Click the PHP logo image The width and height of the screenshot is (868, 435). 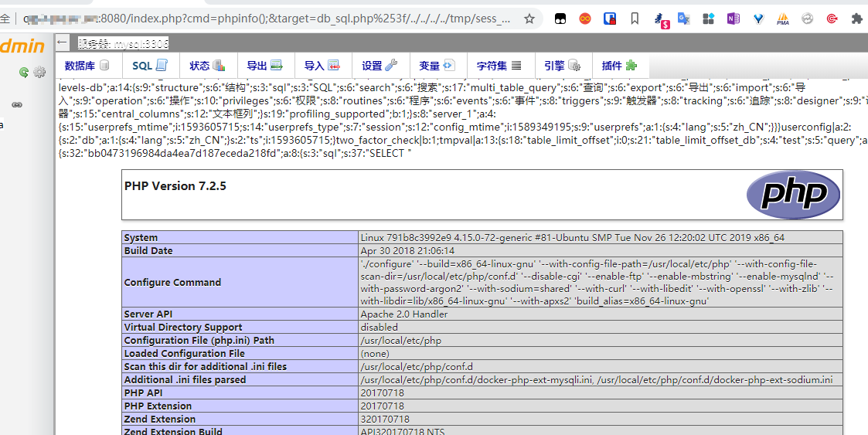(x=792, y=195)
